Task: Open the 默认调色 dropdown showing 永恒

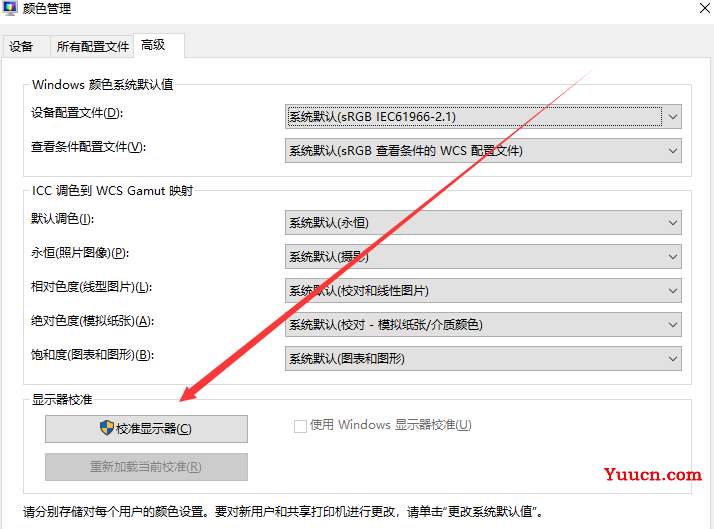Action: pos(483,223)
